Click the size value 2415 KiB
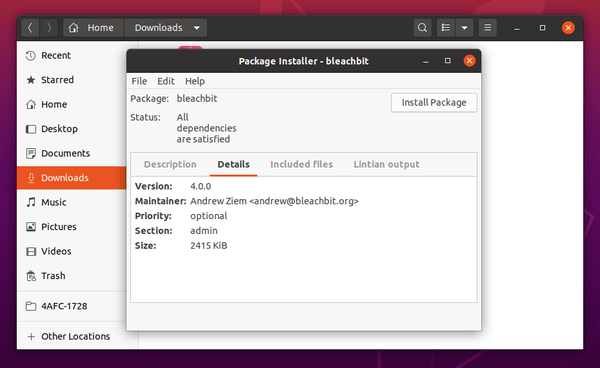Image resolution: width=600 pixels, height=368 pixels. point(209,246)
